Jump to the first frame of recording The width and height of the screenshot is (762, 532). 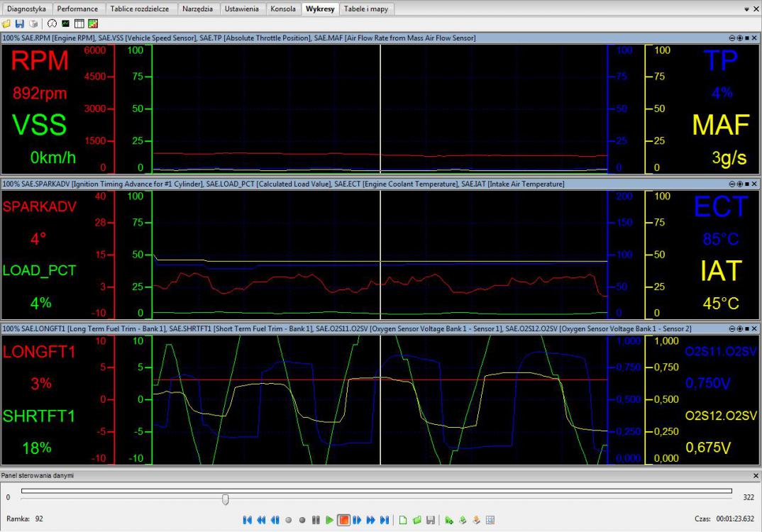pos(247,520)
